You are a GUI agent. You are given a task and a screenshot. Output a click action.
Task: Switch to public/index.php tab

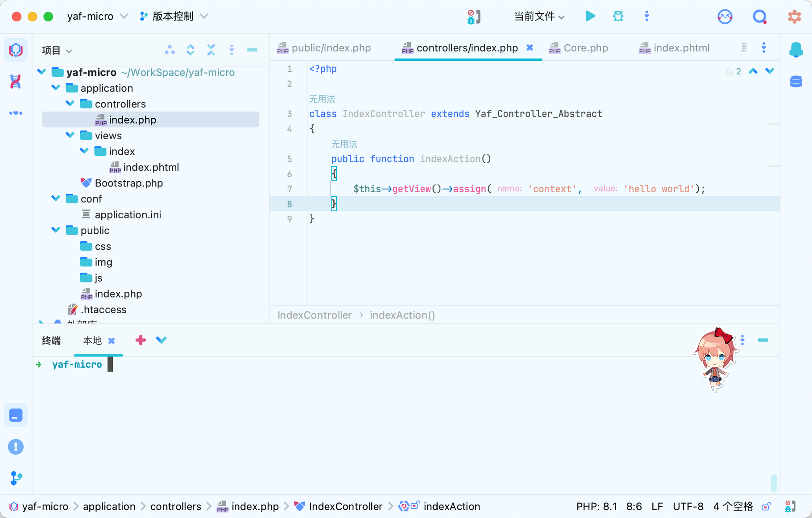pos(324,48)
